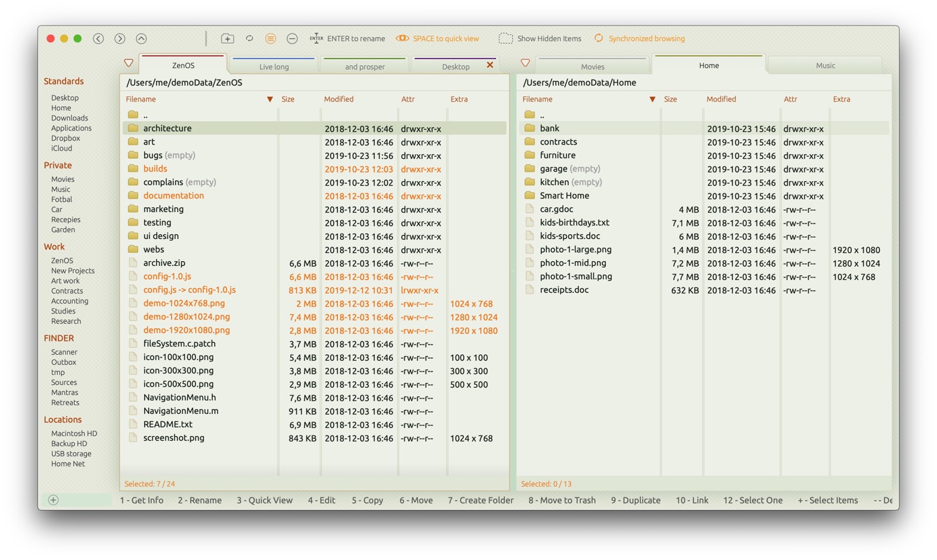
Task: Click '7 - Create Folder' in the bottom bar
Action: tap(481, 501)
